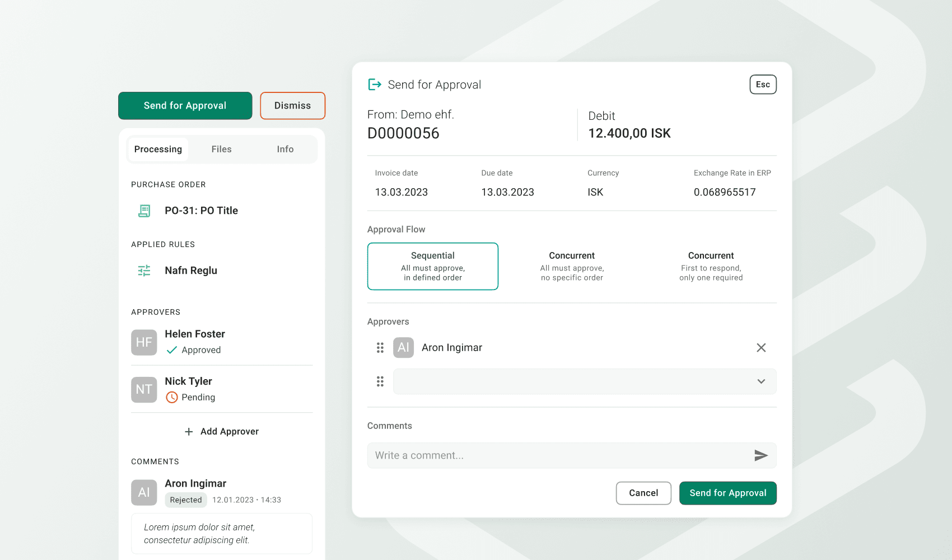This screenshot has height=560, width=952.
Task: Click the Aron Ingimar name in comments section
Action: [195, 484]
